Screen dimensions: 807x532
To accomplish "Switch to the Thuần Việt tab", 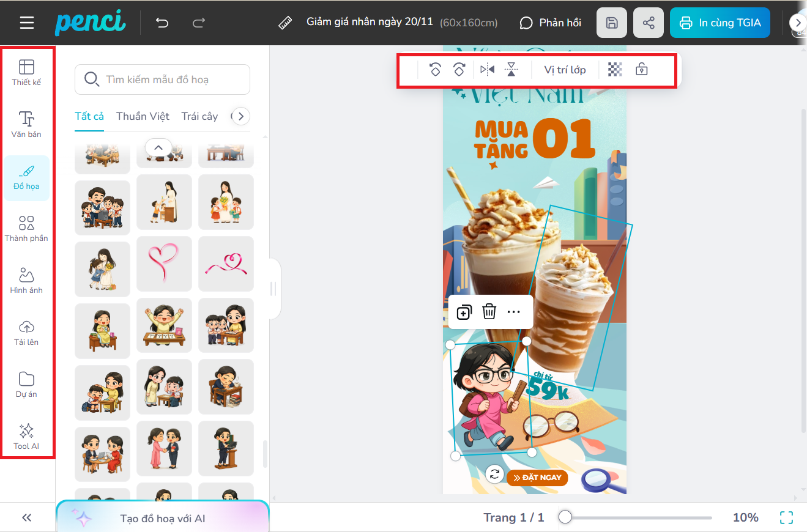I will [143, 116].
